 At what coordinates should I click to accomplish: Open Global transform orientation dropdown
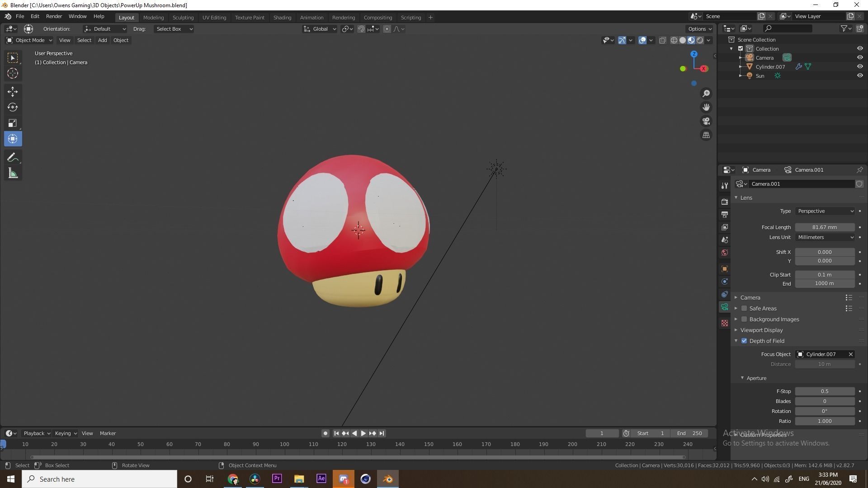coord(320,29)
